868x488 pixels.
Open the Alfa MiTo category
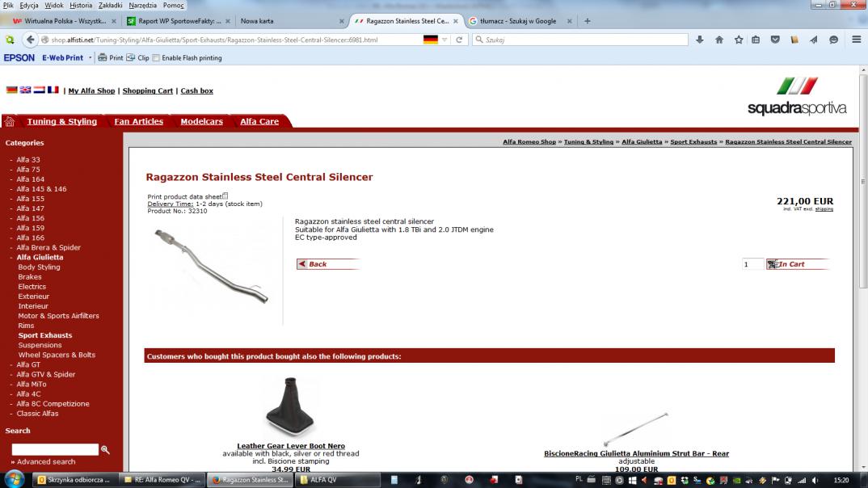pyautogui.click(x=32, y=384)
